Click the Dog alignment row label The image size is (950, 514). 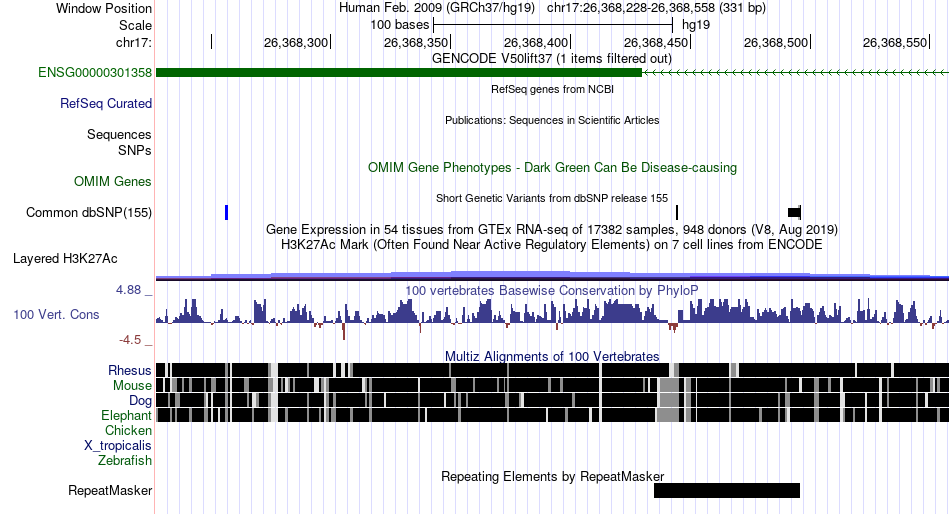click(140, 401)
